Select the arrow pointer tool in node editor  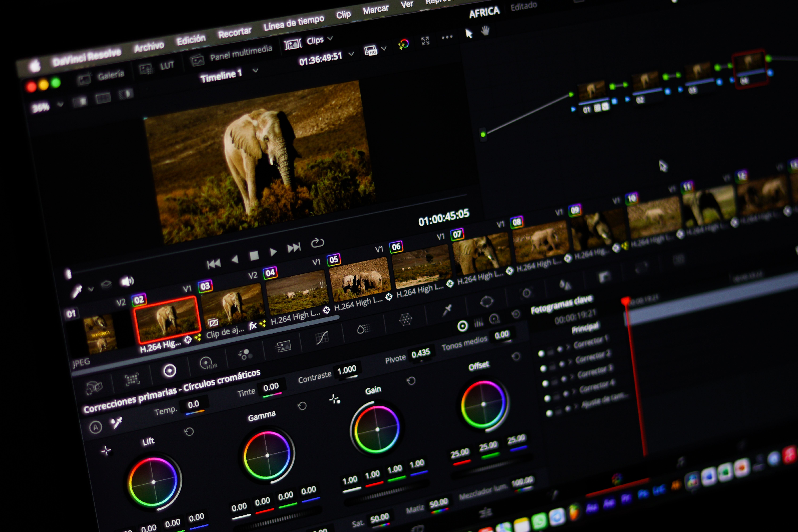tap(469, 34)
